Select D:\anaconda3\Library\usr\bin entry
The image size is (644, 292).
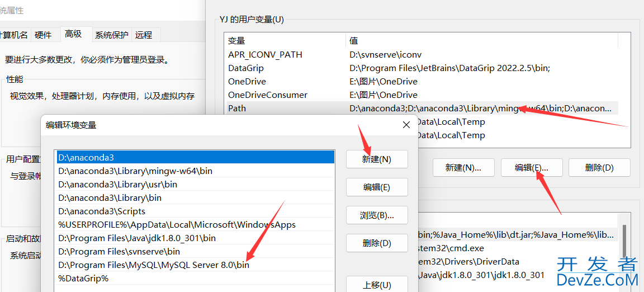[x=196, y=184]
